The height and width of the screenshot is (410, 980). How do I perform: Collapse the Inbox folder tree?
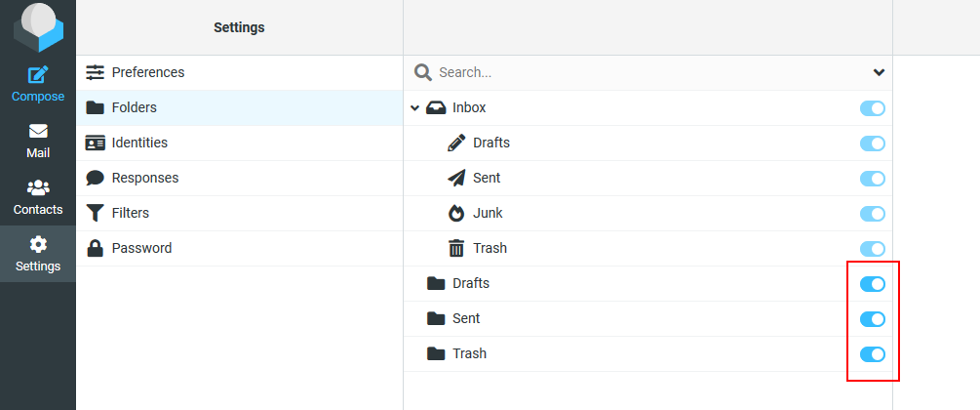(414, 108)
